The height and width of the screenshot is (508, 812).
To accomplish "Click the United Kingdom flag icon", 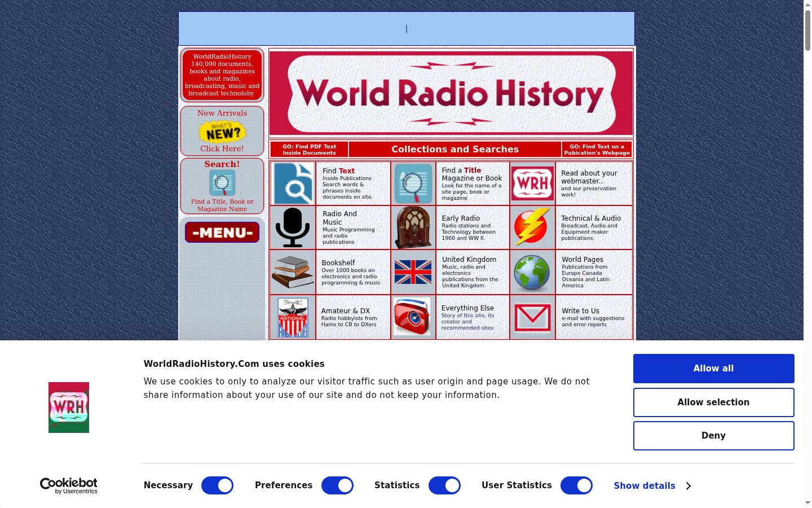I will (413, 272).
